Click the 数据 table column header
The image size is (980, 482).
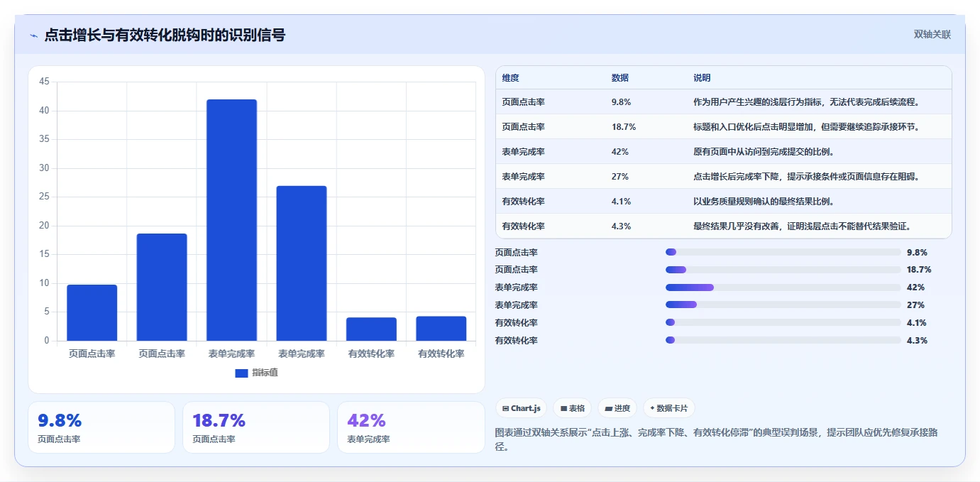click(620, 78)
